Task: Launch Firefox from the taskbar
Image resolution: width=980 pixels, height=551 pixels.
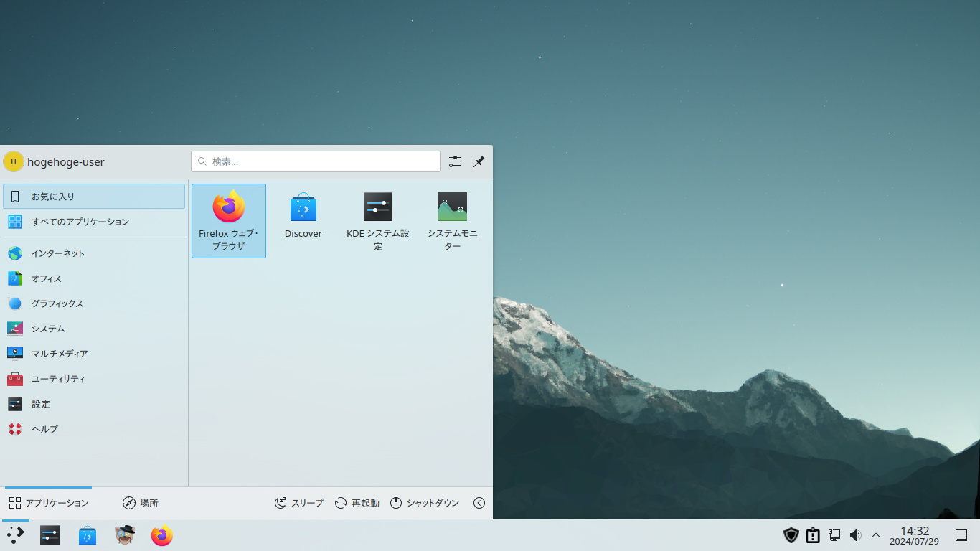Action: (x=162, y=535)
